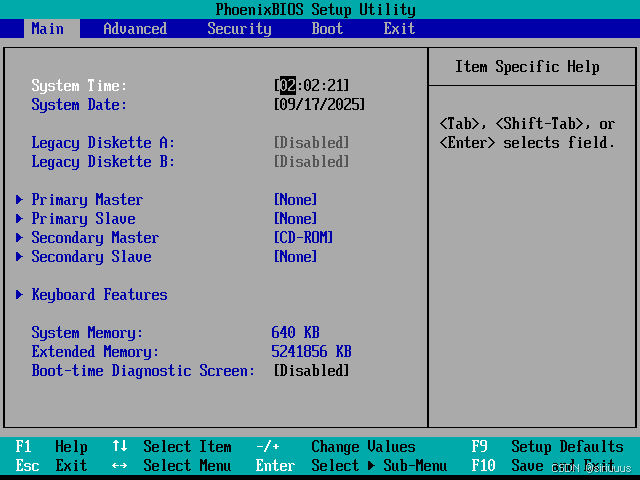Screen dimensions: 640x480
Task: Click Primary Master value None
Action: [x=296, y=200]
